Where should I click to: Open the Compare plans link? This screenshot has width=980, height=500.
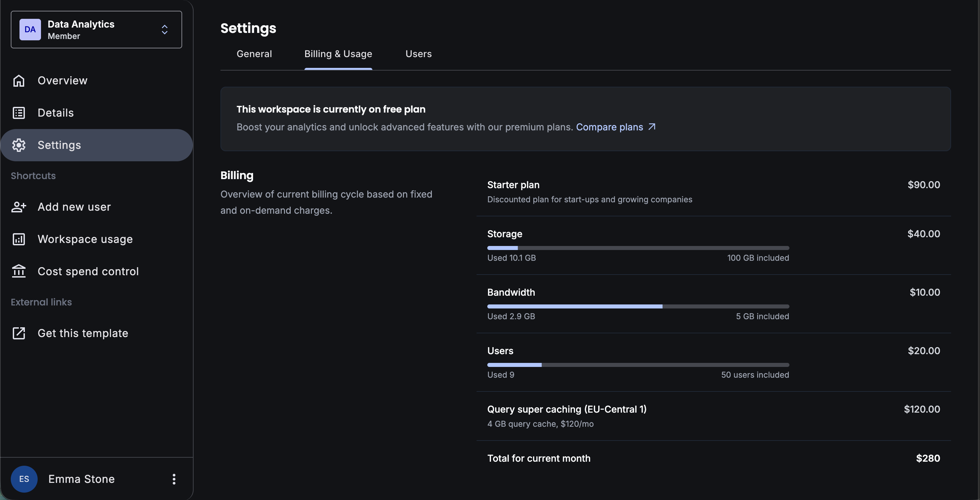click(x=609, y=127)
